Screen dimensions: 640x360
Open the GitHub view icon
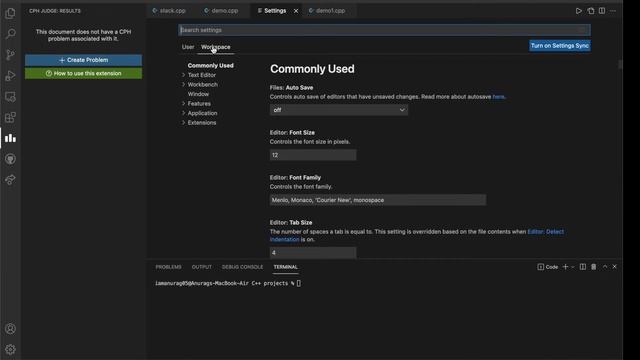tap(11, 159)
